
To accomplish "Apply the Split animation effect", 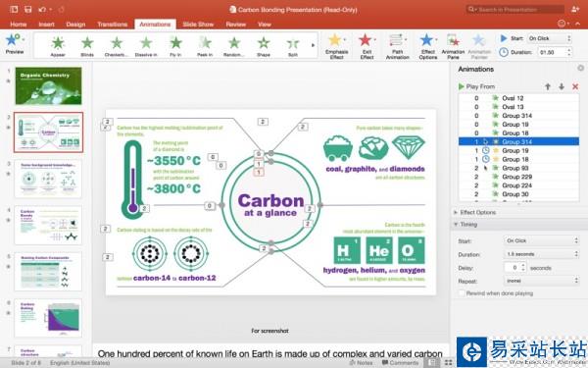I will click(293, 46).
